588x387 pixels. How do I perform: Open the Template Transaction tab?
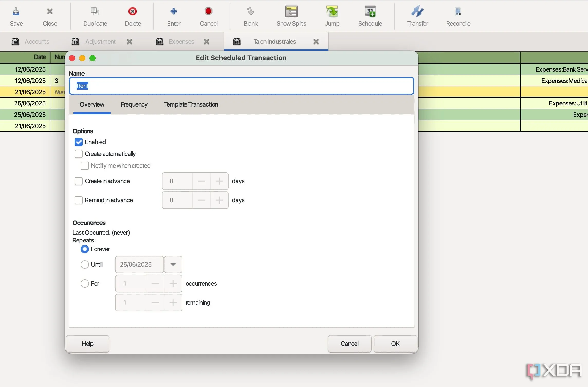(191, 104)
